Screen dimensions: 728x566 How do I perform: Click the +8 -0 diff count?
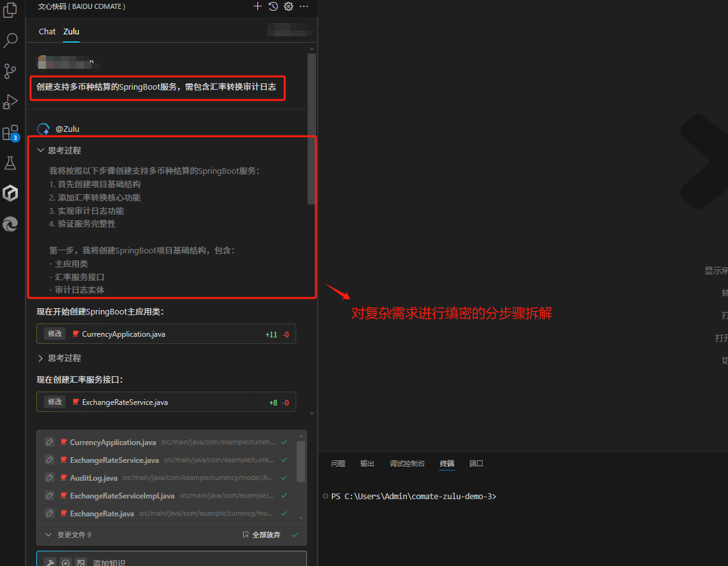click(x=279, y=403)
